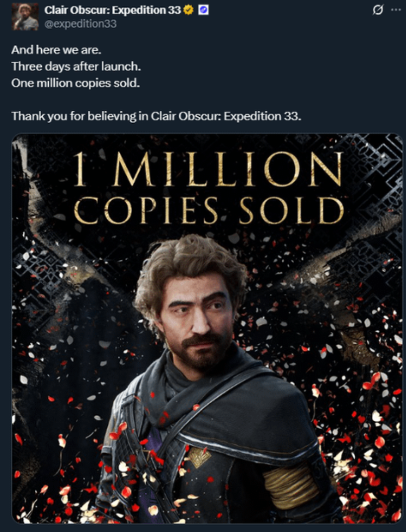The width and height of the screenshot is (406, 532).
Task: Click the gold emblem on character's chest
Action: click(199, 456)
